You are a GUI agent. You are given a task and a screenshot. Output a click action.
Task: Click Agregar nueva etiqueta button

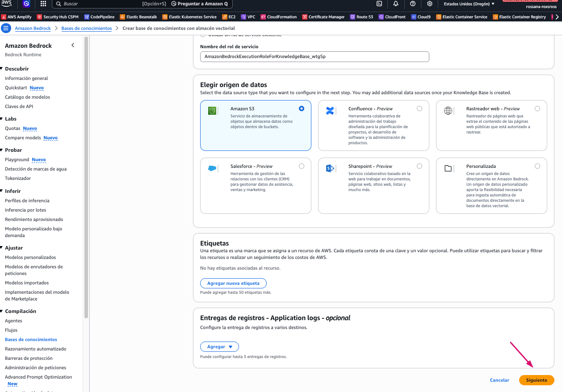pyautogui.click(x=233, y=283)
